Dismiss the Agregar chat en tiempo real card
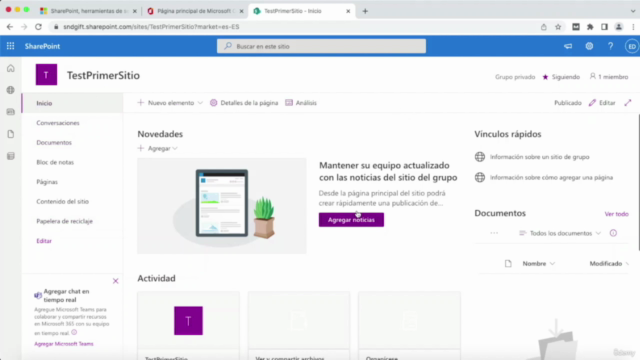The image size is (640, 360). 116,281
